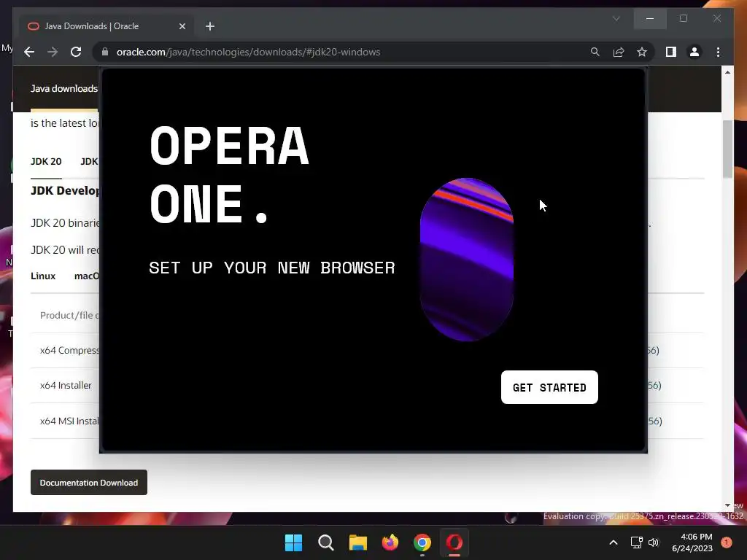Screen dimensions: 747x560
Task: Open notification badge in tray
Action: coord(727,542)
